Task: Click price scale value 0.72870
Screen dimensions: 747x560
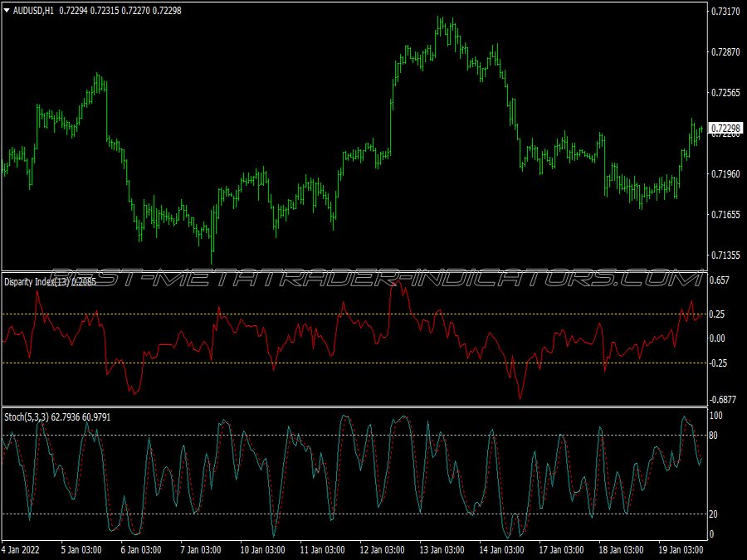Action: click(725, 52)
